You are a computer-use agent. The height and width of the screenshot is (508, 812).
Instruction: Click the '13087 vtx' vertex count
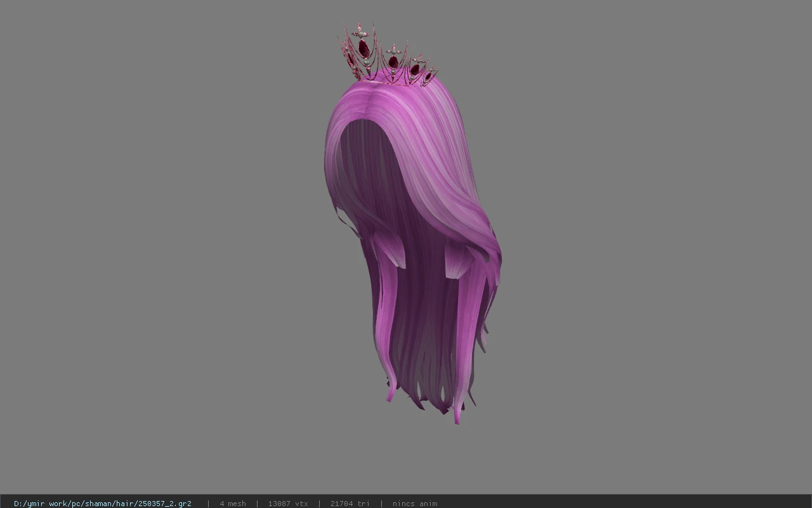tap(288, 504)
